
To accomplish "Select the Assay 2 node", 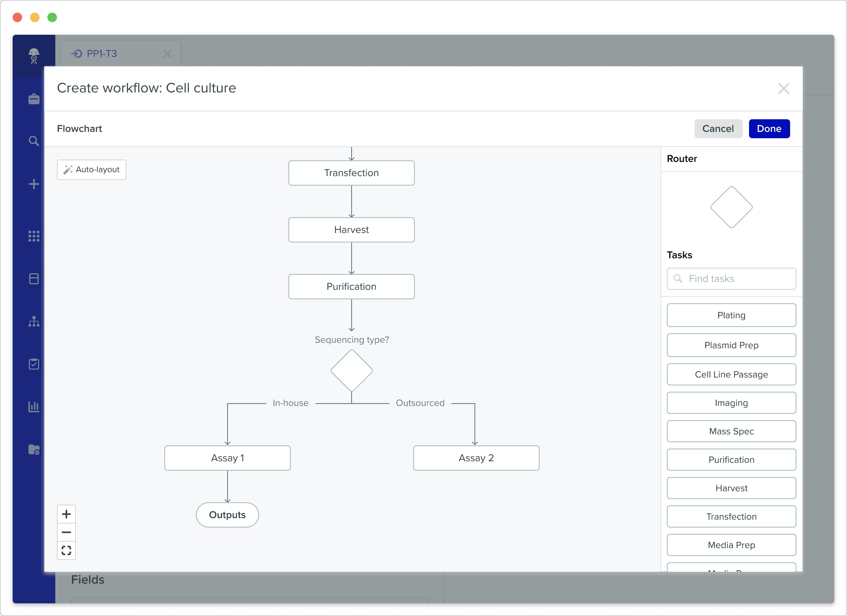I will point(476,458).
